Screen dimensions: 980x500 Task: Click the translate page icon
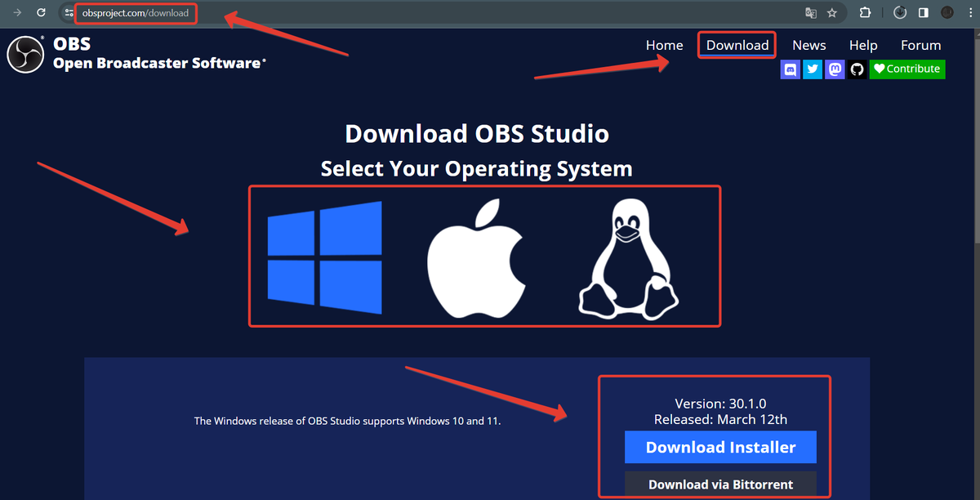pos(810,13)
